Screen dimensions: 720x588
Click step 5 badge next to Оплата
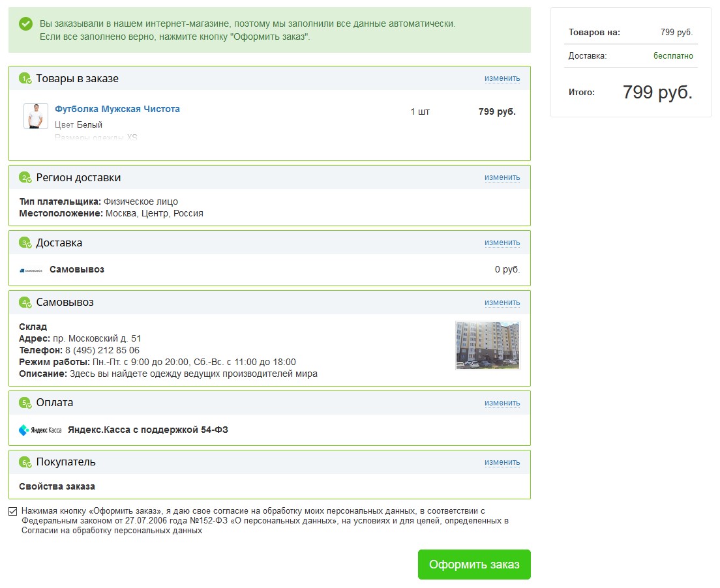point(25,403)
